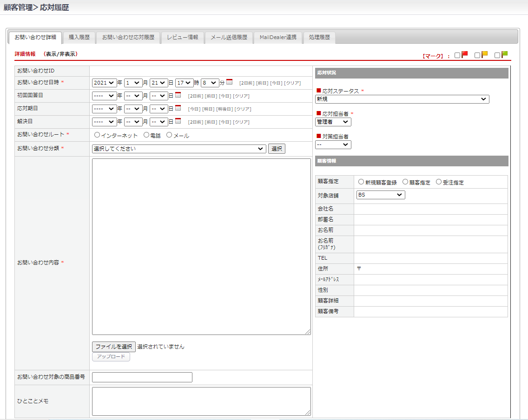The height and width of the screenshot is (420, 528).
Task: Select インターネット inquiry route radio button
Action: tap(97, 135)
